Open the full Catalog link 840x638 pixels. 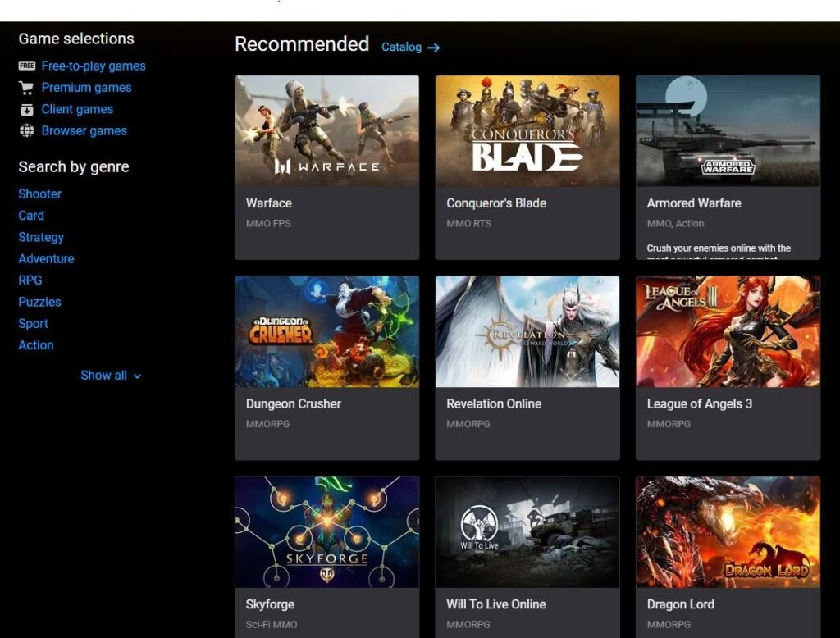pos(401,47)
